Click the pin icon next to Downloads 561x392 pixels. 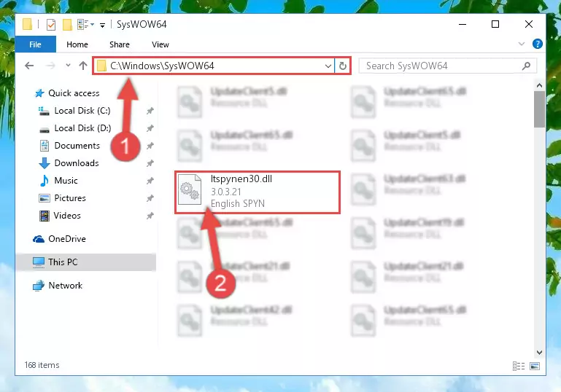click(150, 163)
